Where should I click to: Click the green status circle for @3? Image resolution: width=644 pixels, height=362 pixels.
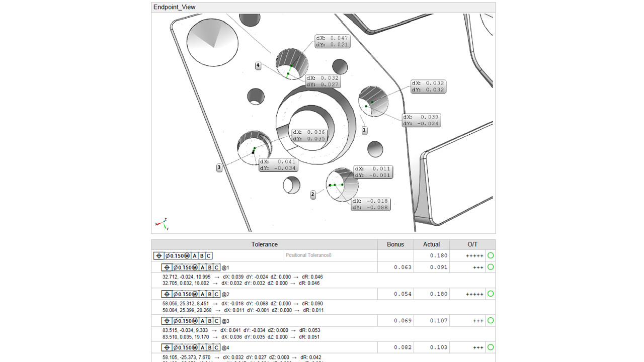[x=490, y=320]
